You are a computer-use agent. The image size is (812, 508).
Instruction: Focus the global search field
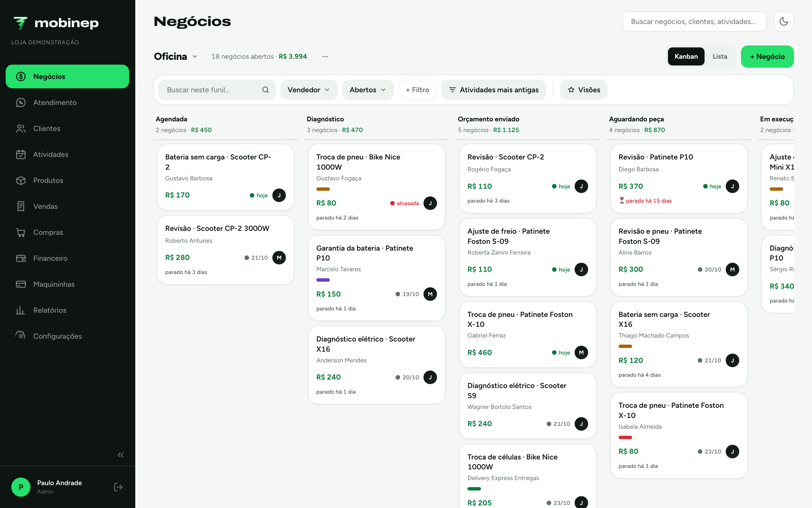[x=694, y=21]
